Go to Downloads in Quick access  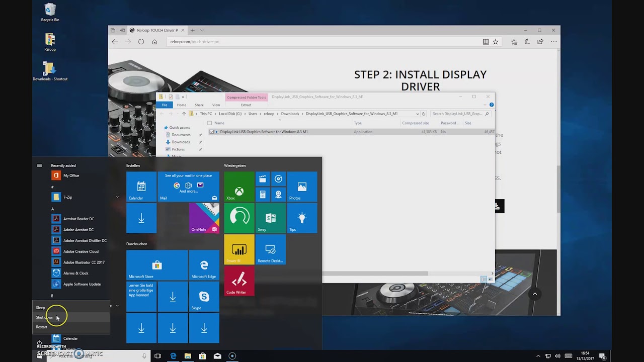(181, 142)
